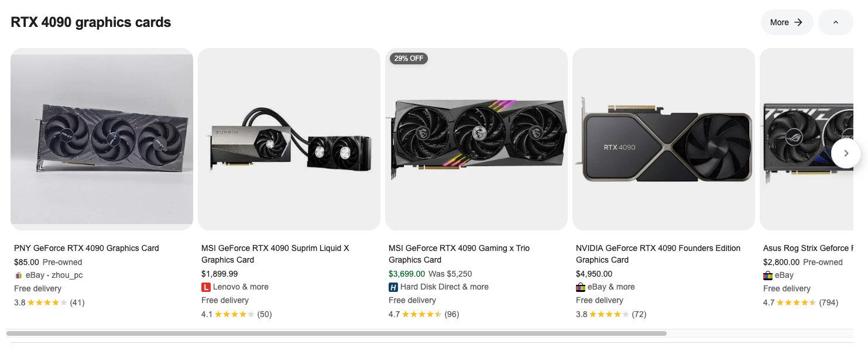Click the MSI Gaming X Trio image
Image resolution: width=868 pixels, height=351 pixels.
(x=476, y=139)
